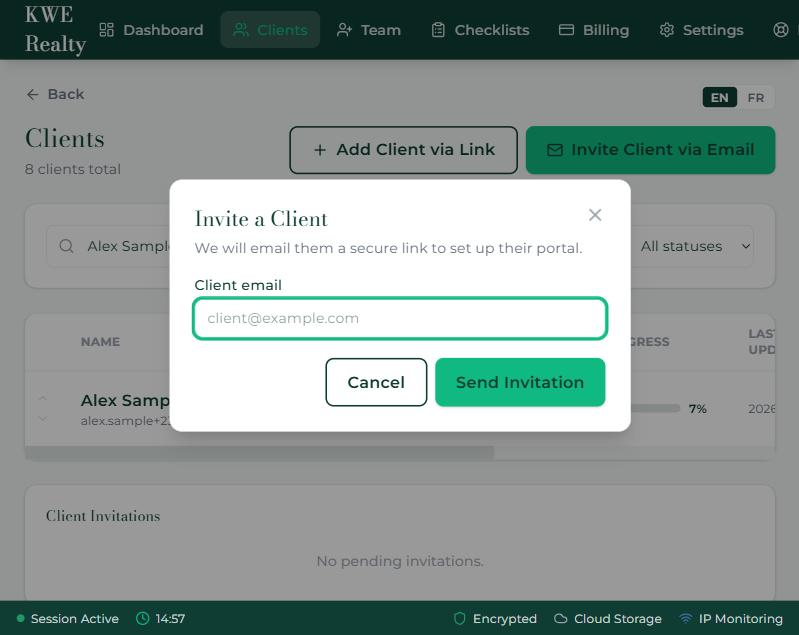Navigate to the Billing tab
Image resolution: width=799 pixels, height=635 pixels.
[594, 30]
